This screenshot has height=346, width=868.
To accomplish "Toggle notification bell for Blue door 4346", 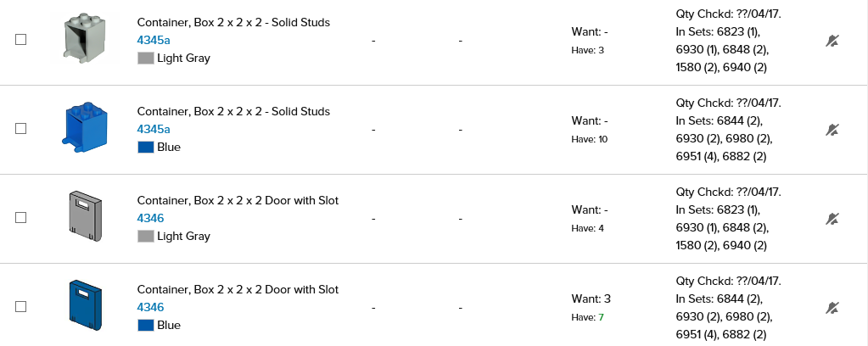I will coord(832,308).
